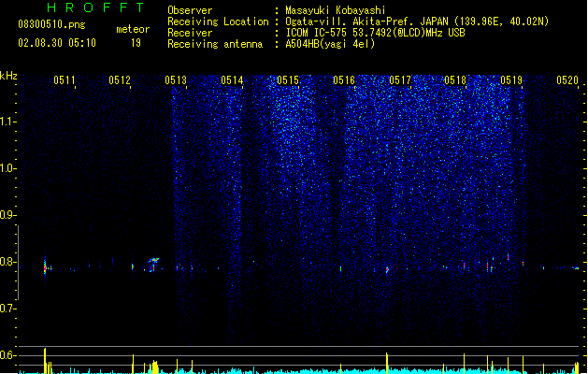Select the filename 08300510.png
This screenshot has width=588, height=374.
(x=51, y=24)
